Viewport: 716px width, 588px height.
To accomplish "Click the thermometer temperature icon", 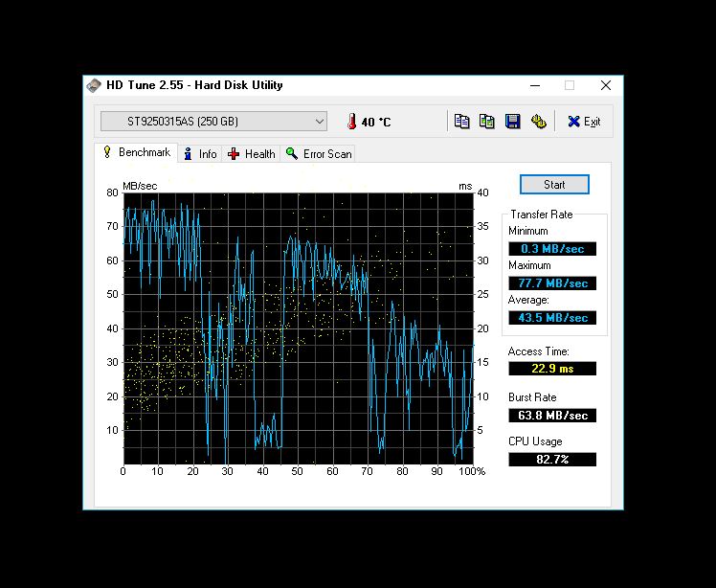I will (351, 122).
